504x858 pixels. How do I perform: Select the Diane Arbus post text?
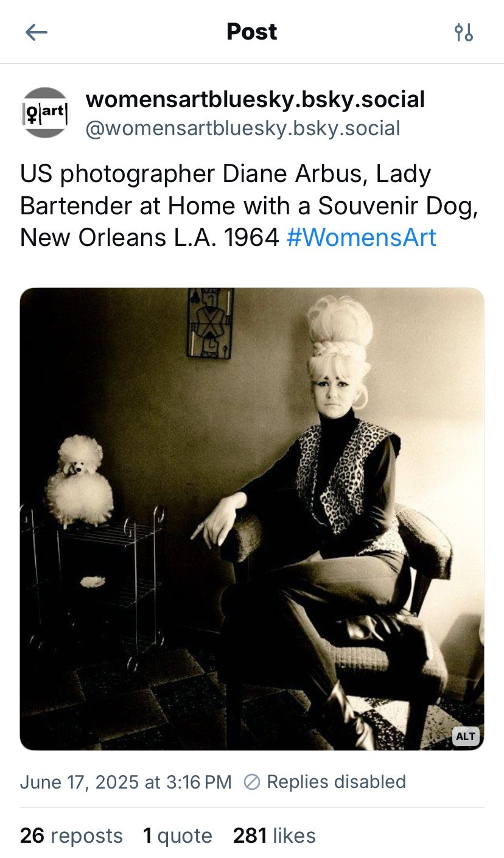[249, 206]
